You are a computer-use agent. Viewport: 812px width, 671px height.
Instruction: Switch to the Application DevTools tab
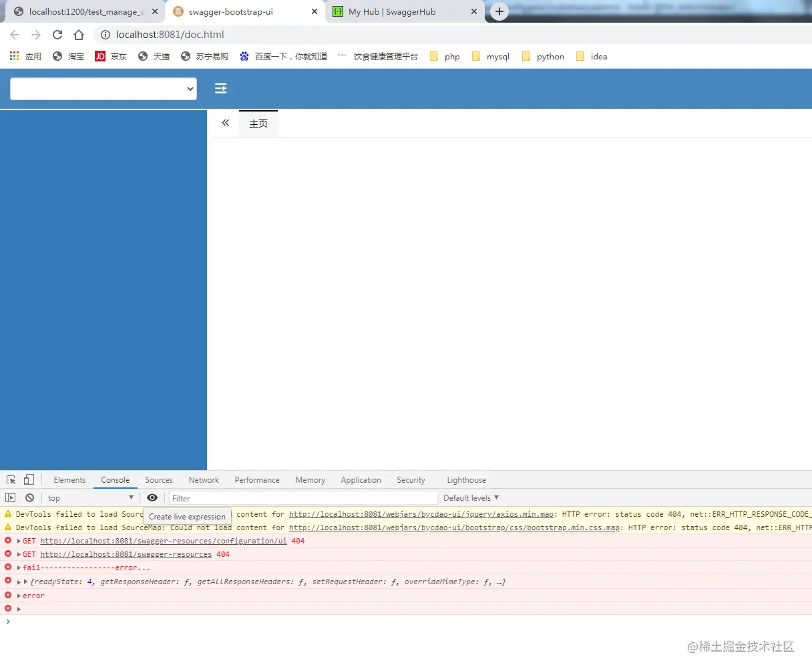click(x=361, y=480)
